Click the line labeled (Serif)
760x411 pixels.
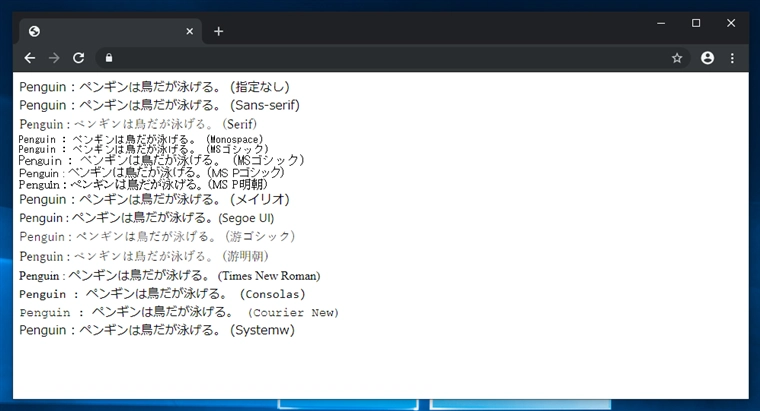point(138,124)
